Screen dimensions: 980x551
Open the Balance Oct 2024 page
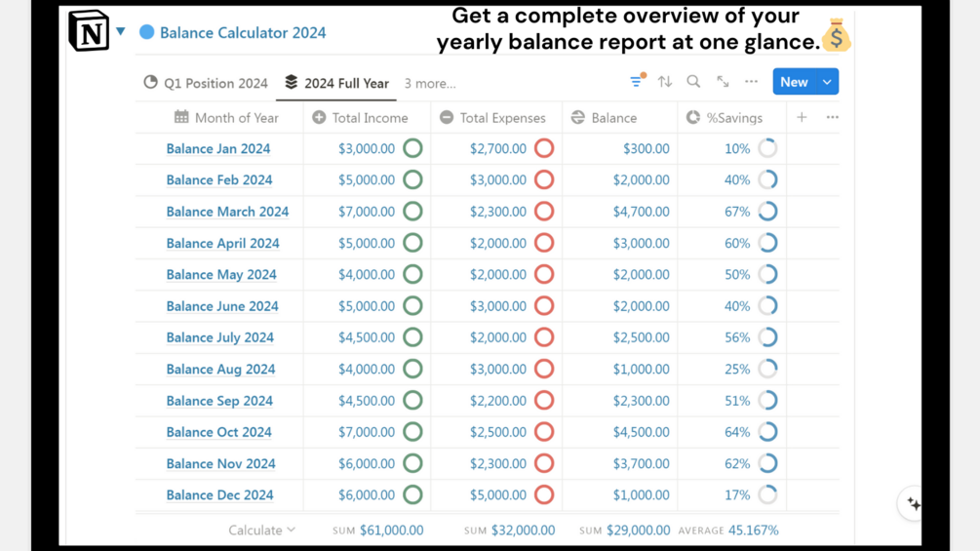point(218,432)
